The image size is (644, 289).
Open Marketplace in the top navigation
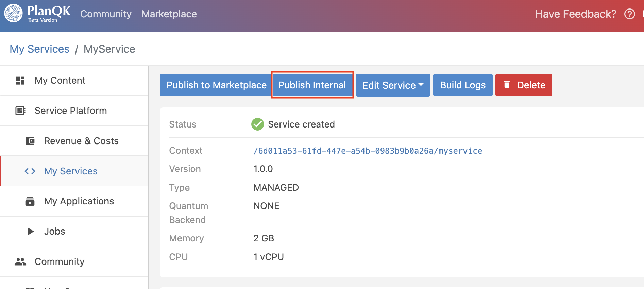(x=169, y=14)
